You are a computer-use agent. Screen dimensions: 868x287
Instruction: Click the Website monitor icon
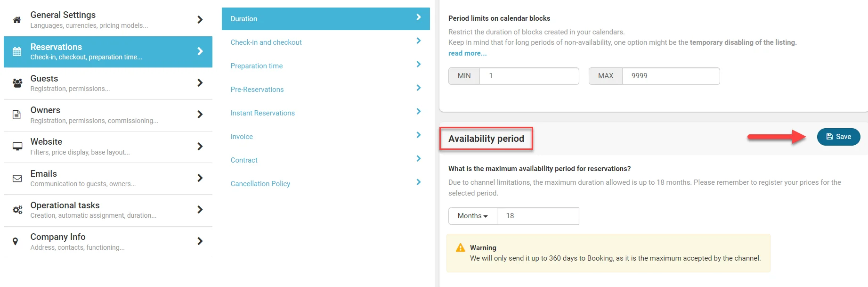[17, 147]
